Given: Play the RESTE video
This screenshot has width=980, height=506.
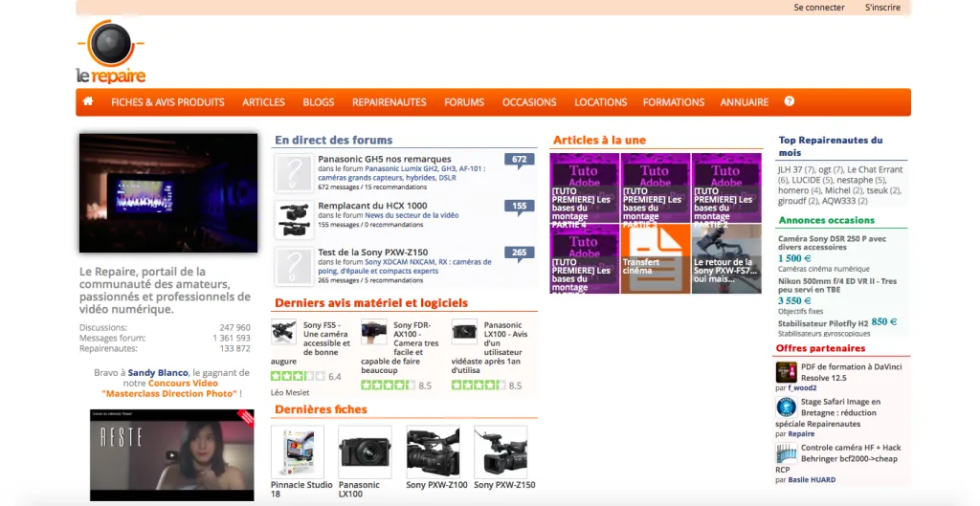Looking at the screenshot, I should coord(172,454).
